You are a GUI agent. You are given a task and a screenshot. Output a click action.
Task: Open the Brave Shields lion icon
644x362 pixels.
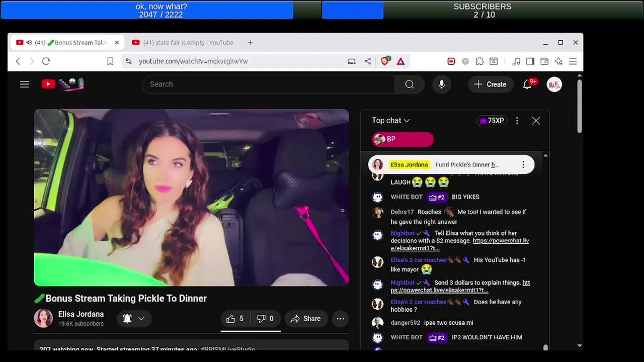[385, 61]
